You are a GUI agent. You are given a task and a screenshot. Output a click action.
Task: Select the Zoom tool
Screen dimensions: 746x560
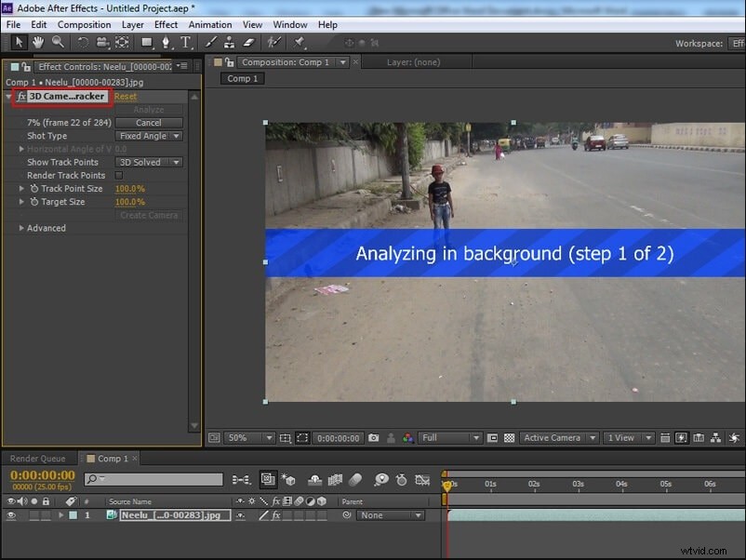click(x=59, y=42)
